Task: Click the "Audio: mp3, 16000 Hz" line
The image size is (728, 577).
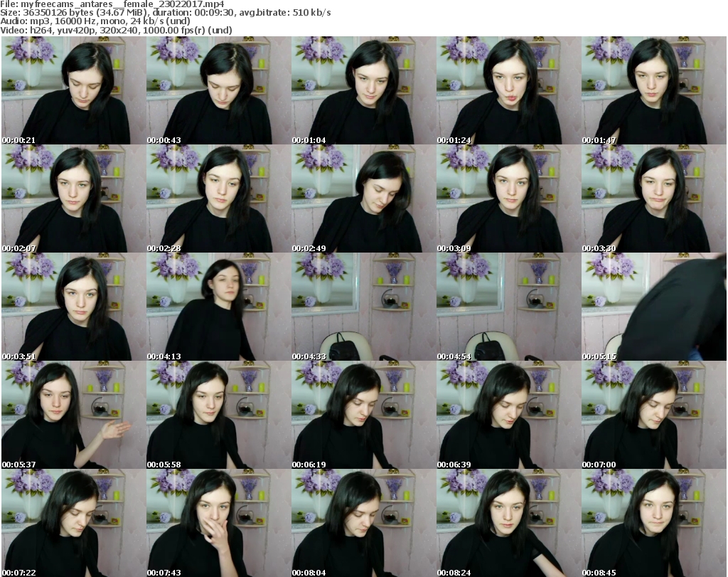Action: point(95,21)
